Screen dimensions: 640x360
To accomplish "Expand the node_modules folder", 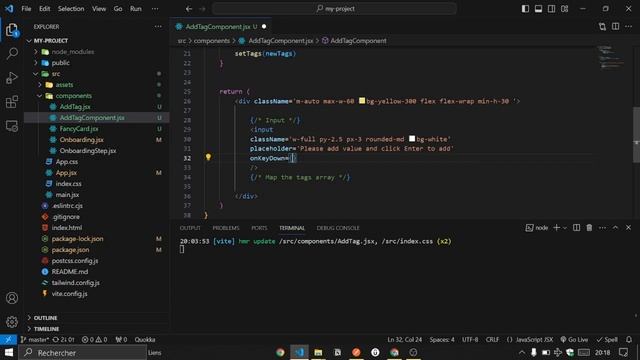I will [36, 52].
